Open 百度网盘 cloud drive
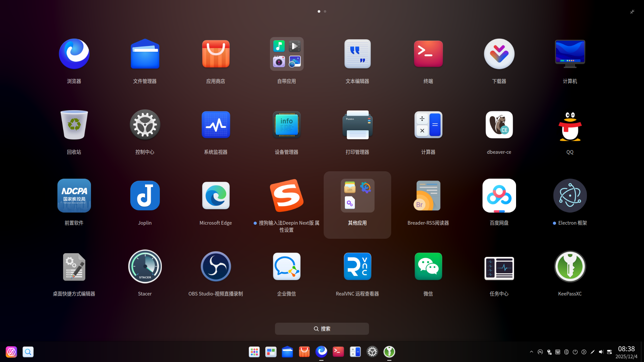Viewport: 644px width, 362px height. pyautogui.click(x=499, y=196)
